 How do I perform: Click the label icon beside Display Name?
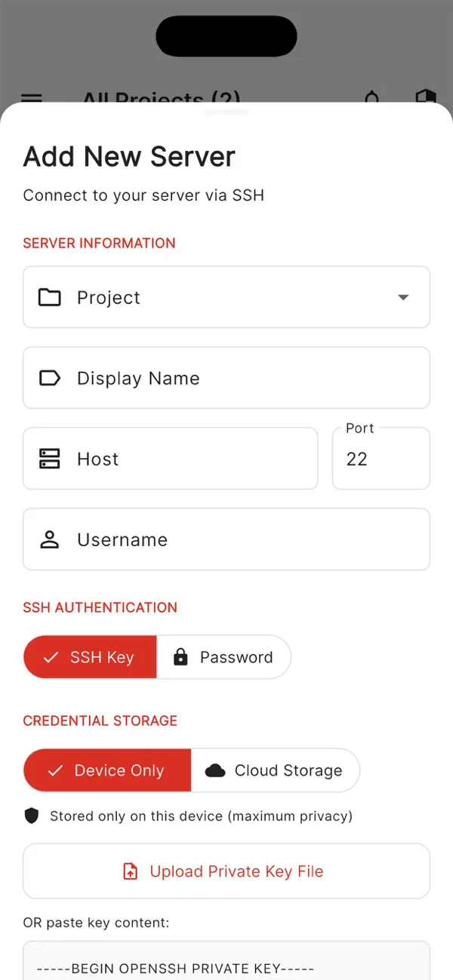[x=49, y=378]
